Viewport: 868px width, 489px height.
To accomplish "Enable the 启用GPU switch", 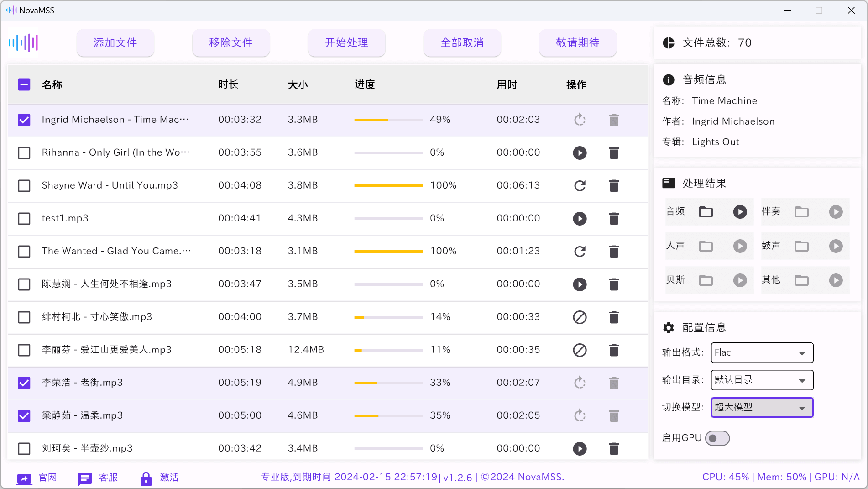I will [717, 438].
